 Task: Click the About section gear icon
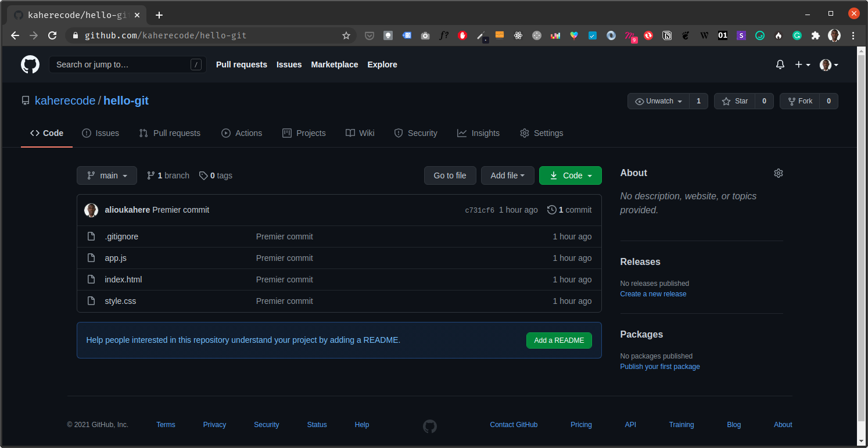click(x=778, y=173)
